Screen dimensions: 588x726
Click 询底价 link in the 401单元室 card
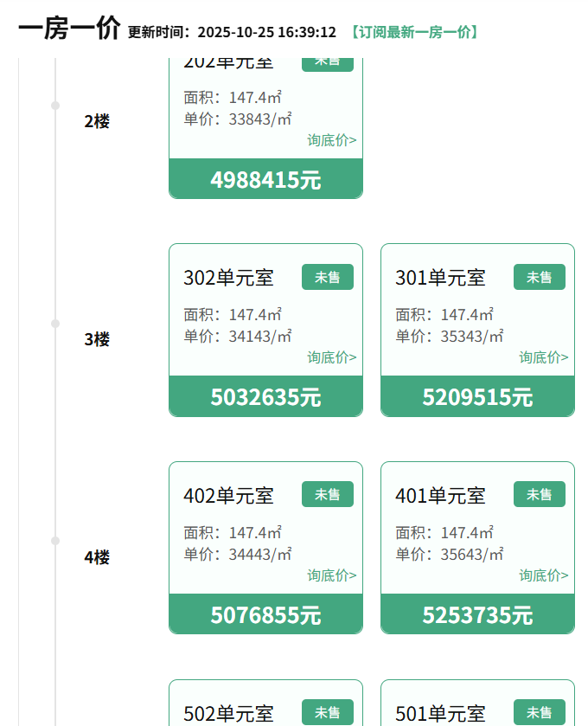coord(543,575)
